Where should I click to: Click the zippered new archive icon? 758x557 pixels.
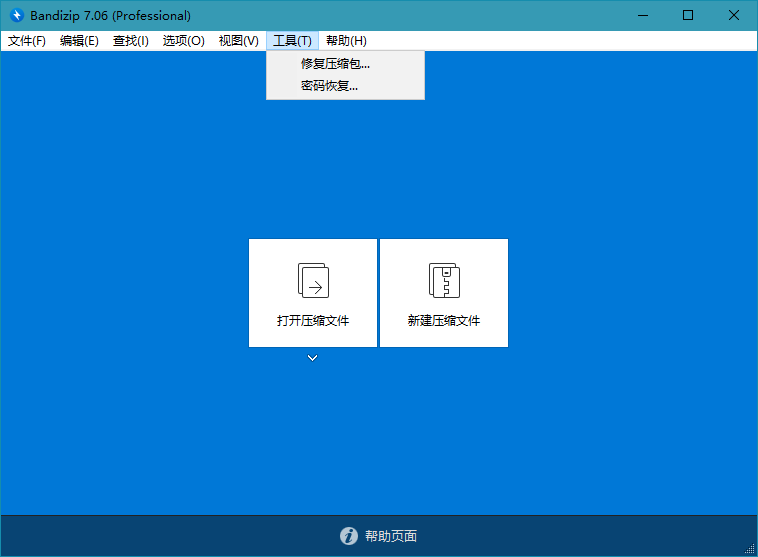(x=444, y=280)
